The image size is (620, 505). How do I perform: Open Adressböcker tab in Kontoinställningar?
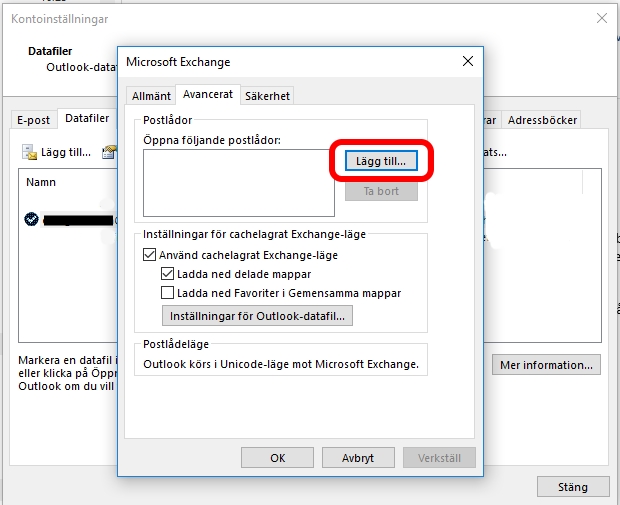tap(542, 120)
